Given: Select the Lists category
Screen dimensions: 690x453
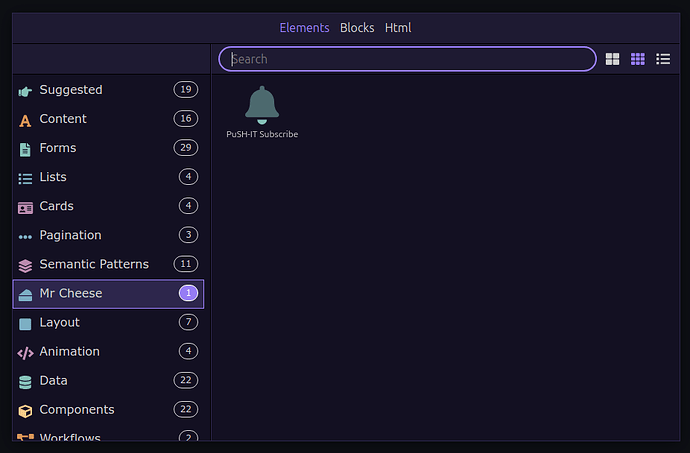Looking at the screenshot, I should [108, 177].
